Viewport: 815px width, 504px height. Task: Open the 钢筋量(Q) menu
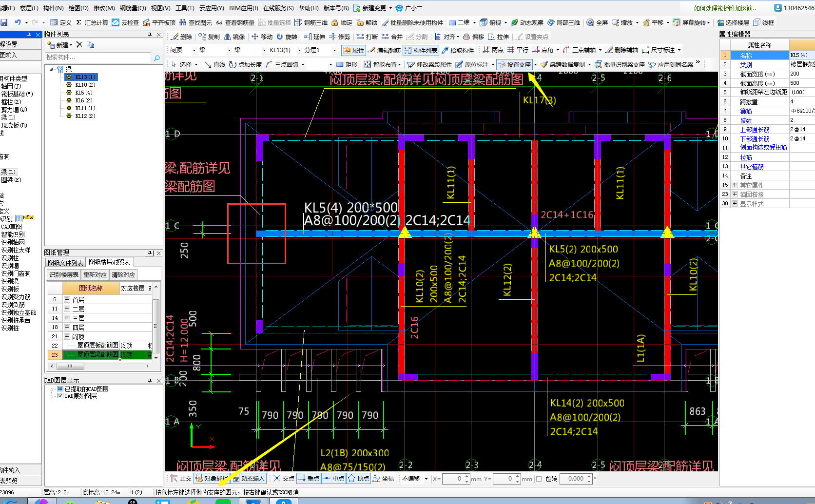pos(133,8)
